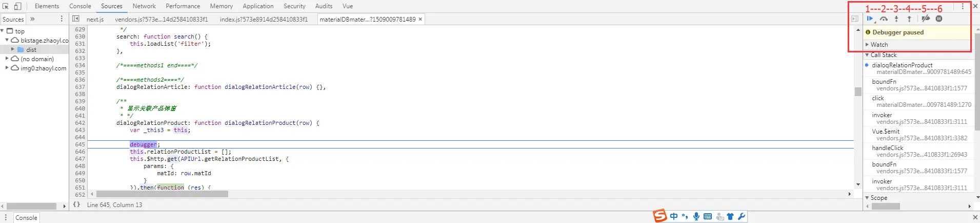Step into next function call

[x=896, y=18]
